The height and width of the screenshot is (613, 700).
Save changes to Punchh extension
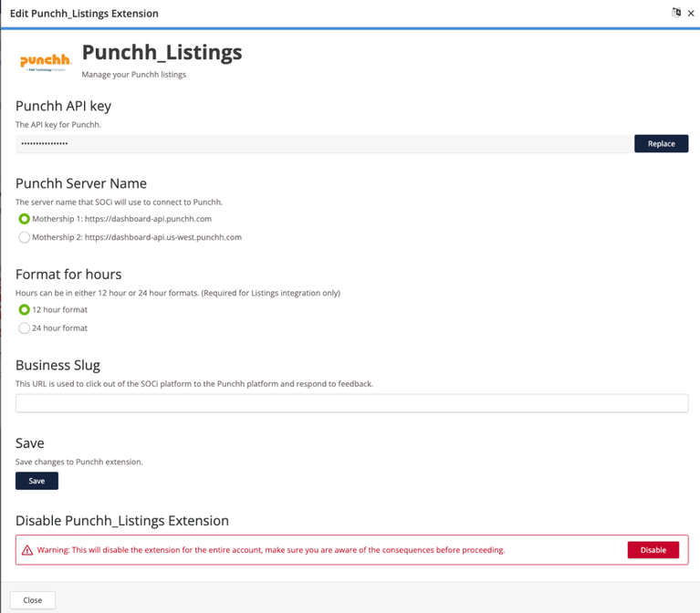tap(37, 481)
